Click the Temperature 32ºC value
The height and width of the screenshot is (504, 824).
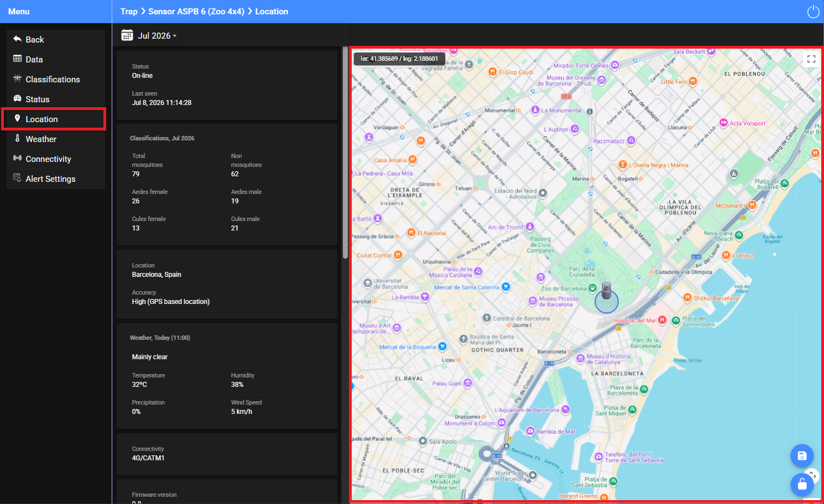[x=139, y=385]
